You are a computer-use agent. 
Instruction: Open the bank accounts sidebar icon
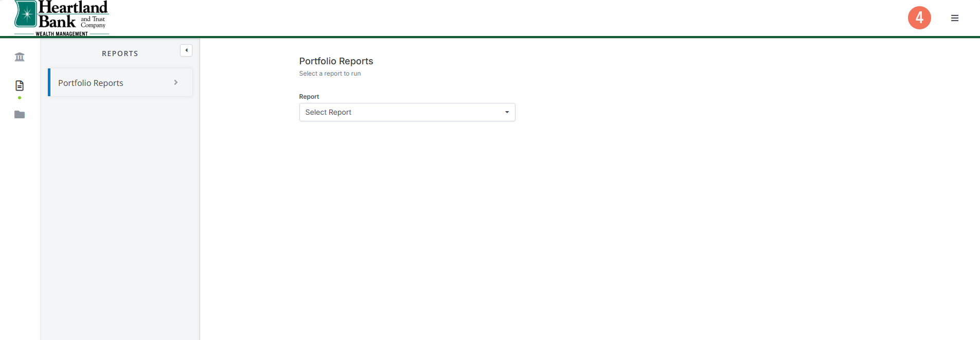tap(20, 57)
